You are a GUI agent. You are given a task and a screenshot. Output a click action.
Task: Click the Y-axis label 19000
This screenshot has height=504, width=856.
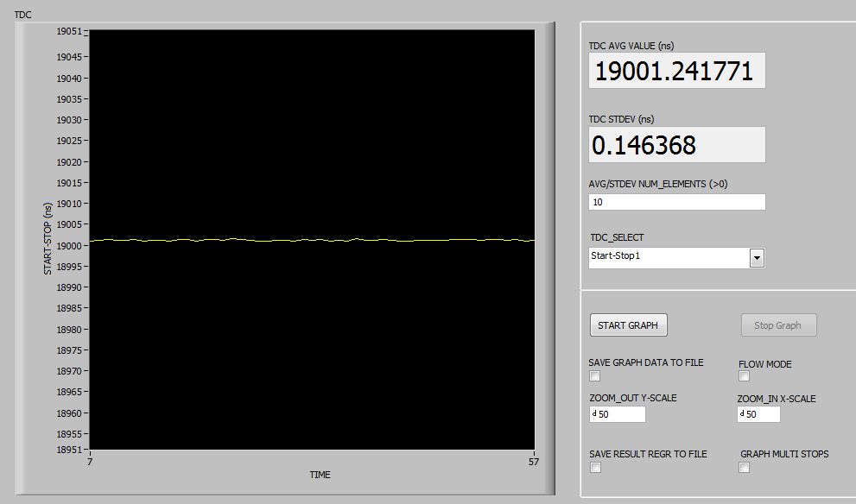[69, 245]
